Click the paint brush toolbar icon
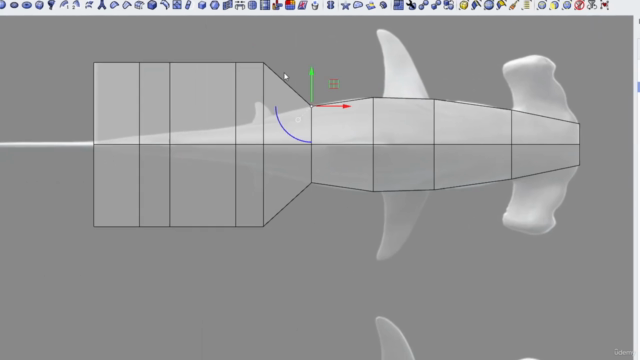 pos(513,5)
